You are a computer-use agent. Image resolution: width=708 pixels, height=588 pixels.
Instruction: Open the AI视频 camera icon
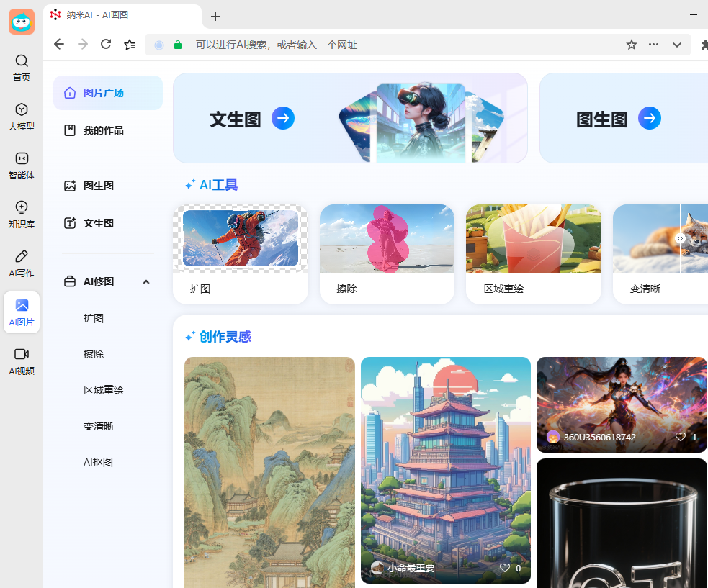[22, 361]
